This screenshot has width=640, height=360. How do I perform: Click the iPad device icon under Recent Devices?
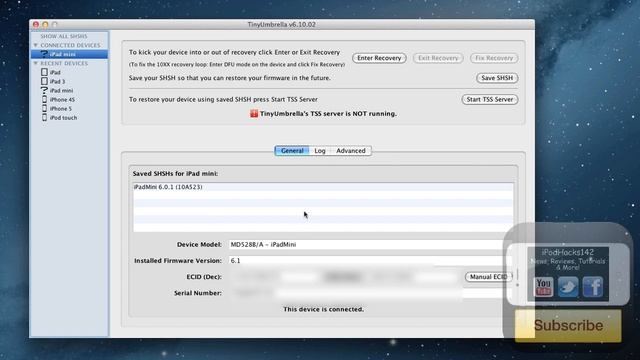(44, 72)
